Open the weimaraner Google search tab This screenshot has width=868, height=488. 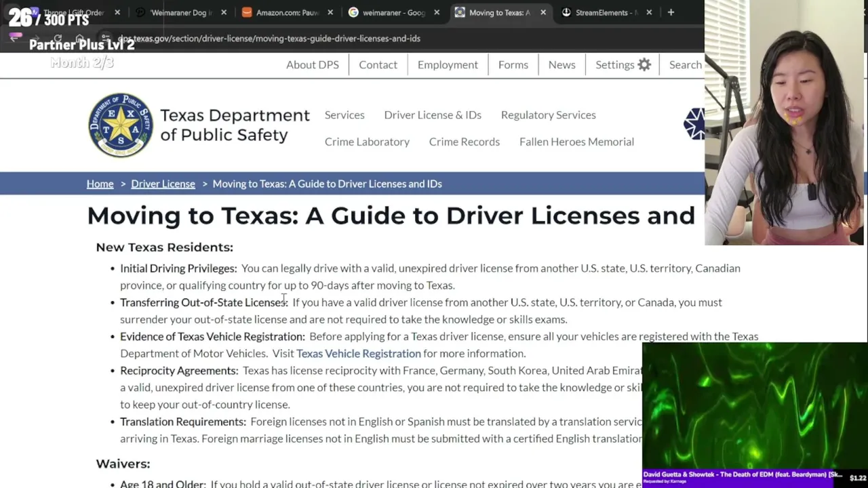[394, 12]
